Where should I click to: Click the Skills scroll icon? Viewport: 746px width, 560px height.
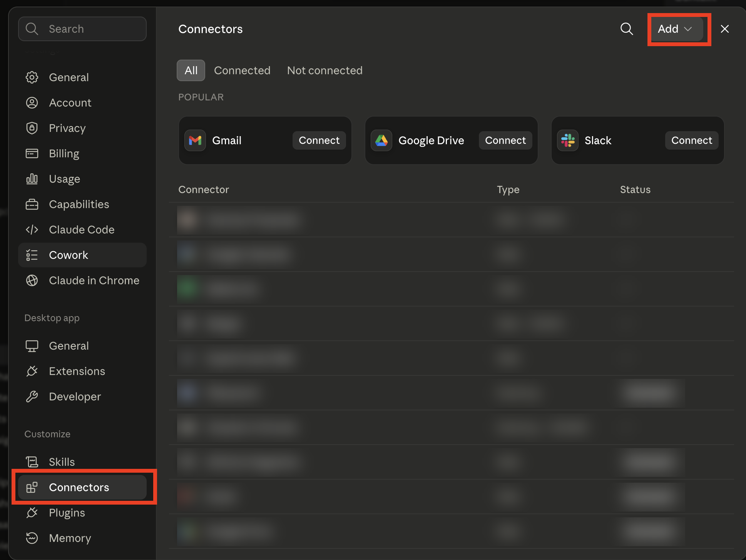(x=32, y=462)
